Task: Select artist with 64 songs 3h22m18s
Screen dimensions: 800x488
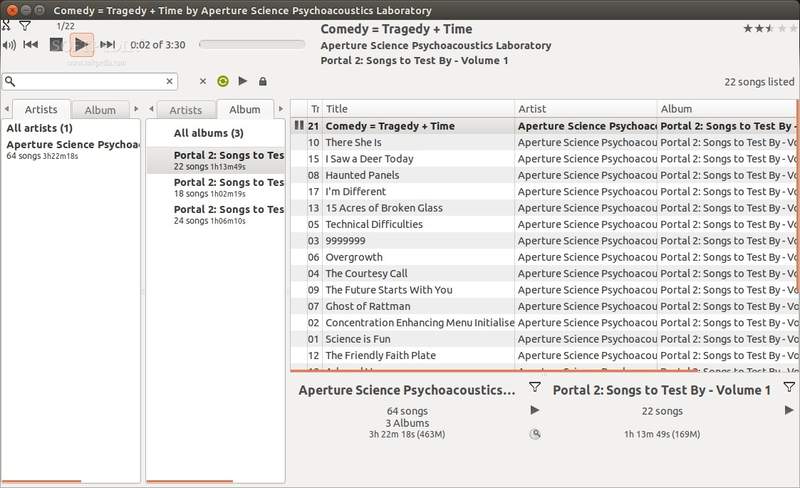Action: (x=70, y=149)
